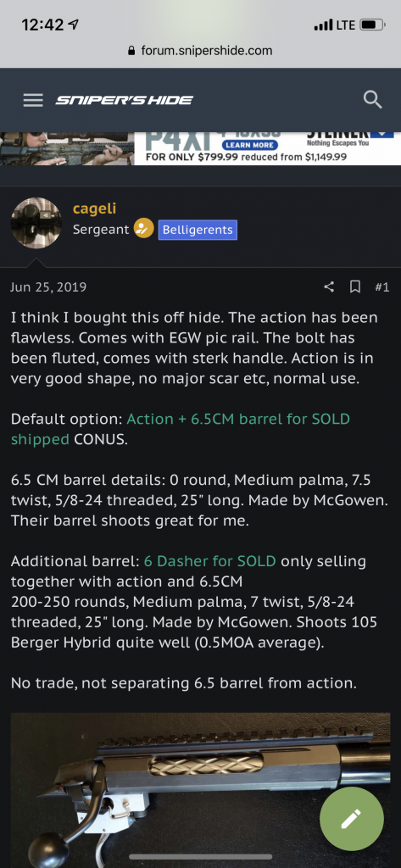Screen dimensions: 401x868
Task: Open the Sniper's Hide logo homepage
Action: coord(124,100)
